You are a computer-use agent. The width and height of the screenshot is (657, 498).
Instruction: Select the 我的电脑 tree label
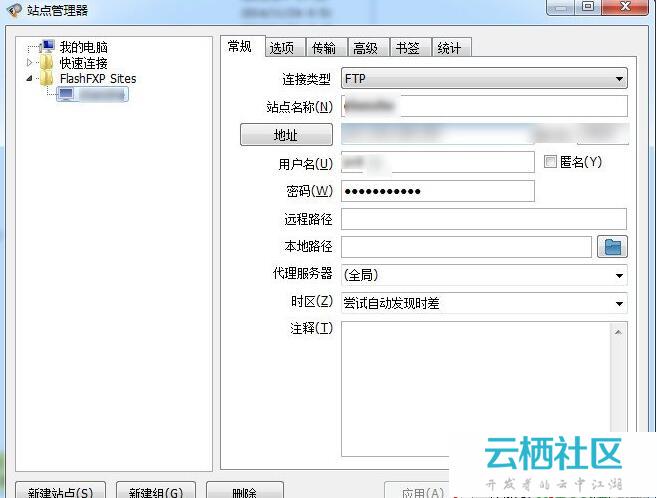click(83, 47)
